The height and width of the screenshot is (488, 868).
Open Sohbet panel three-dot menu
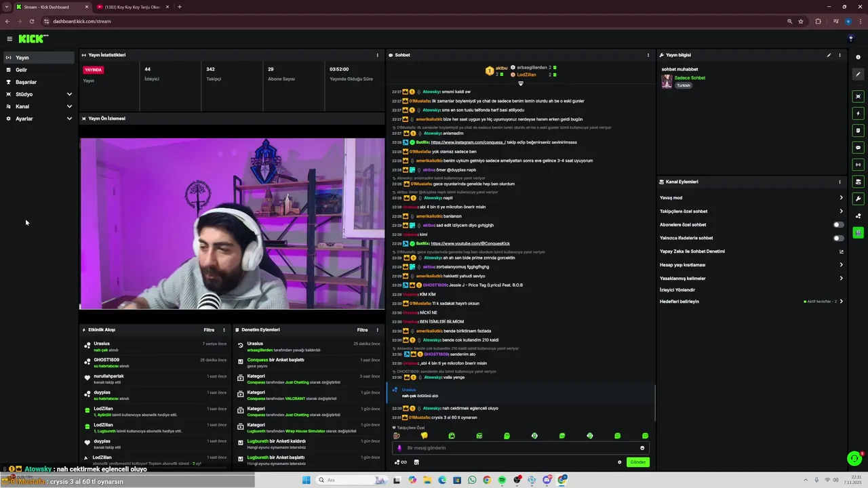[648, 55]
